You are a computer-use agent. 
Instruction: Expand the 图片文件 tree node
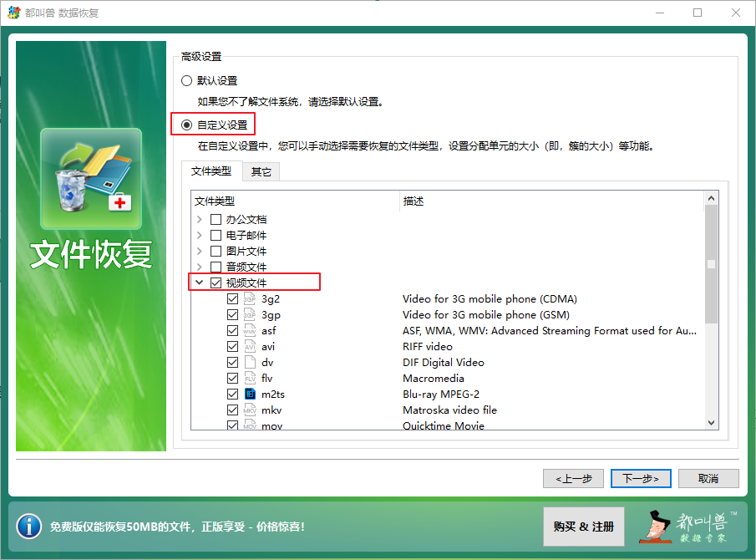point(200,252)
